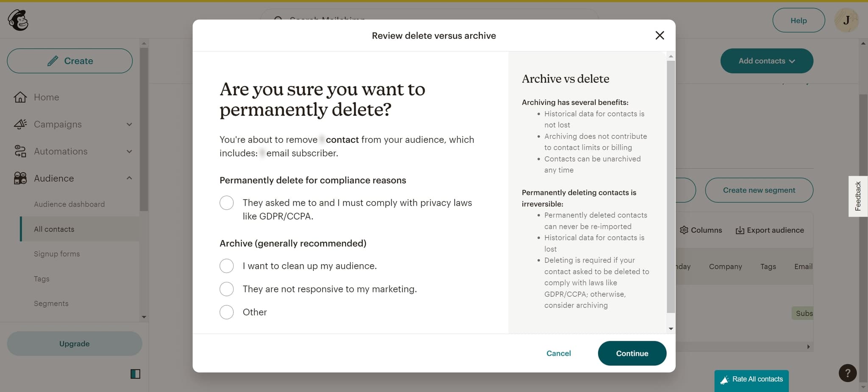868x392 pixels.
Task: Click the Rate All contacts banner
Action: [751, 379]
